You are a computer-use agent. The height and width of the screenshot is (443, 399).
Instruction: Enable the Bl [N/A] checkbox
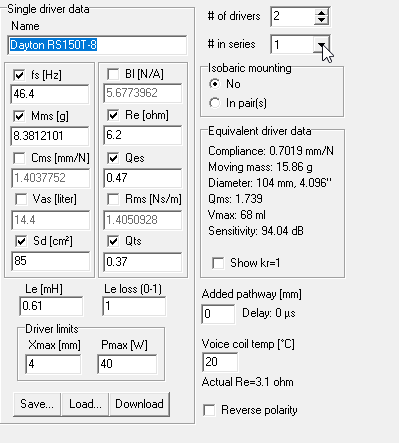(113, 74)
